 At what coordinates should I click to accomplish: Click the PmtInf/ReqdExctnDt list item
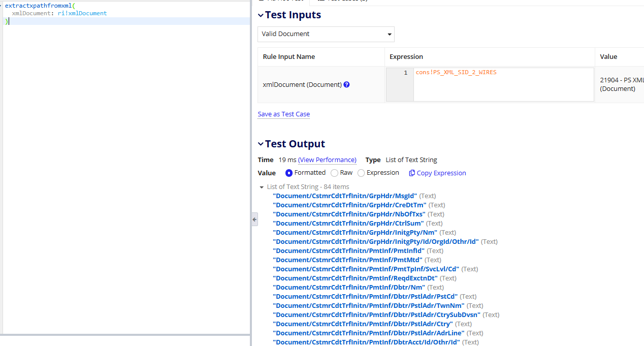click(356, 278)
